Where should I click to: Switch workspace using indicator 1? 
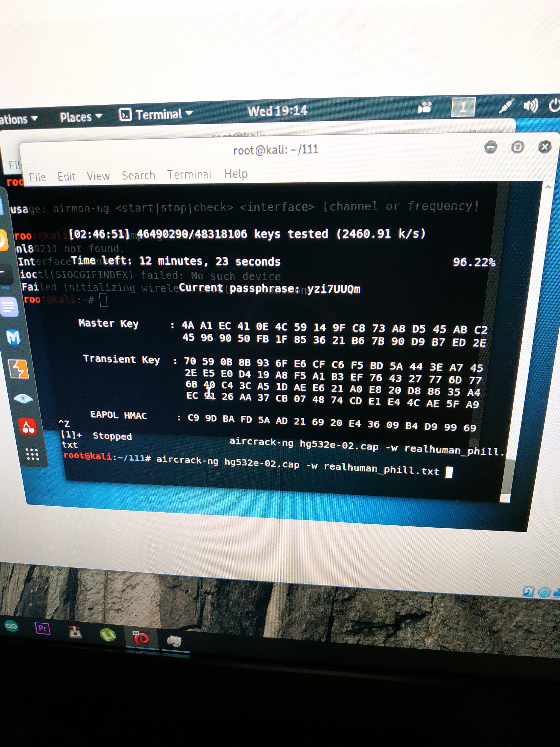click(x=463, y=107)
